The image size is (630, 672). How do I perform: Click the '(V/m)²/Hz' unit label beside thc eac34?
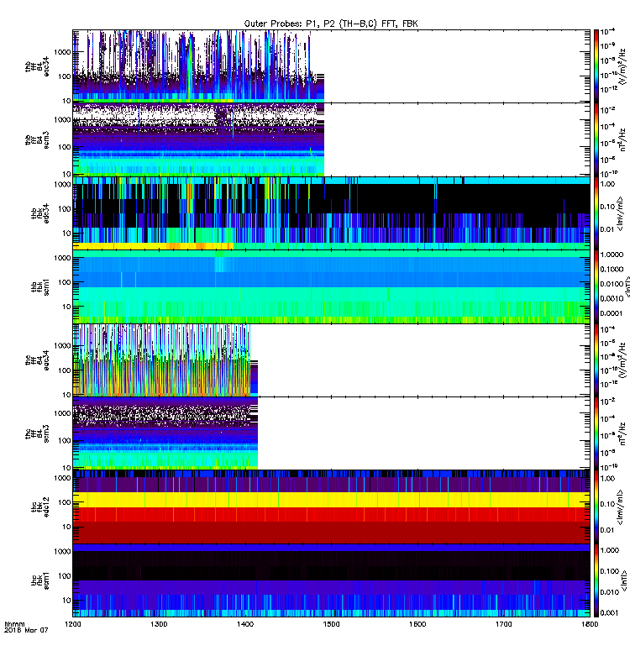tap(622, 360)
